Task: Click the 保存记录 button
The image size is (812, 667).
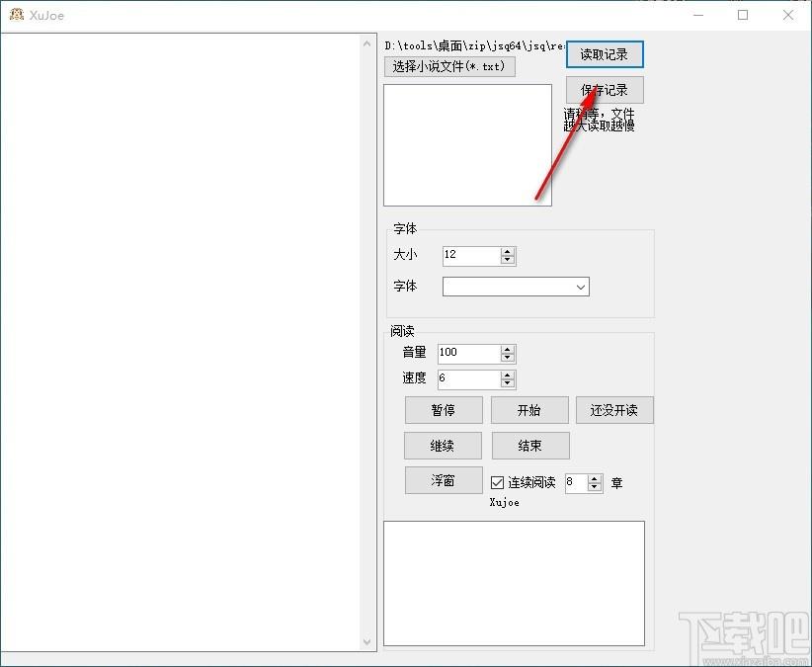Action: 605,90
